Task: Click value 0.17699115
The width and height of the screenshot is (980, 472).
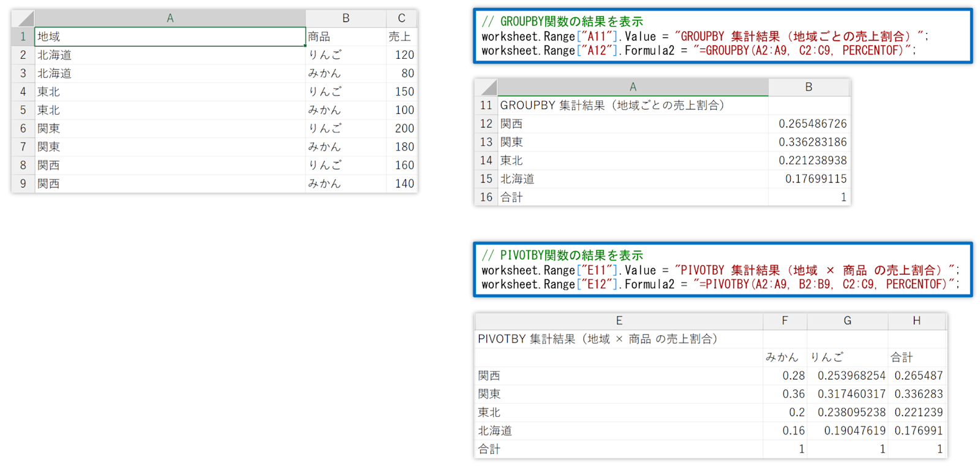Action: (809, 179)
